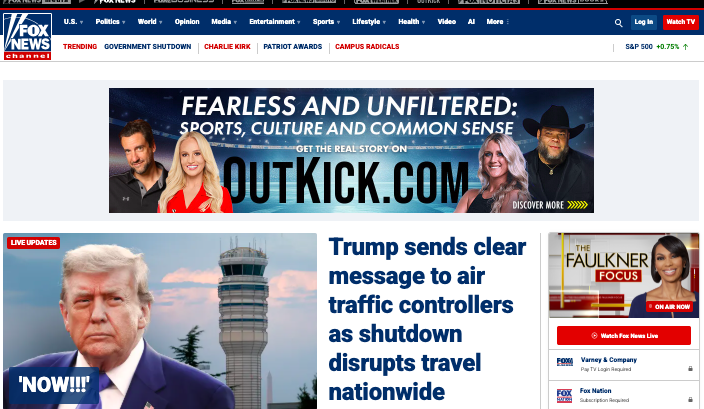This screenshot has height=409, width=704.
Task: Click The Faulkner Focus on-air thumbnail
Action: (x=624, y=275)
